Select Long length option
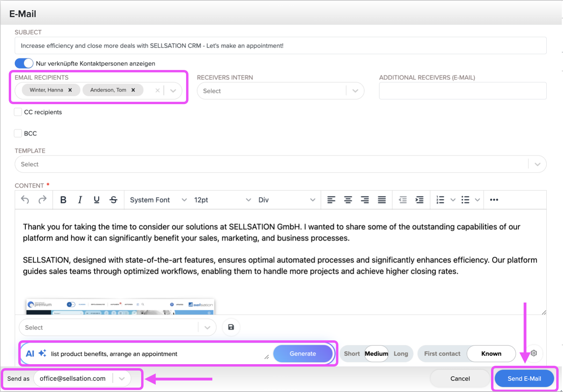The width and height of the screenshot is (563, 392). 401,353
